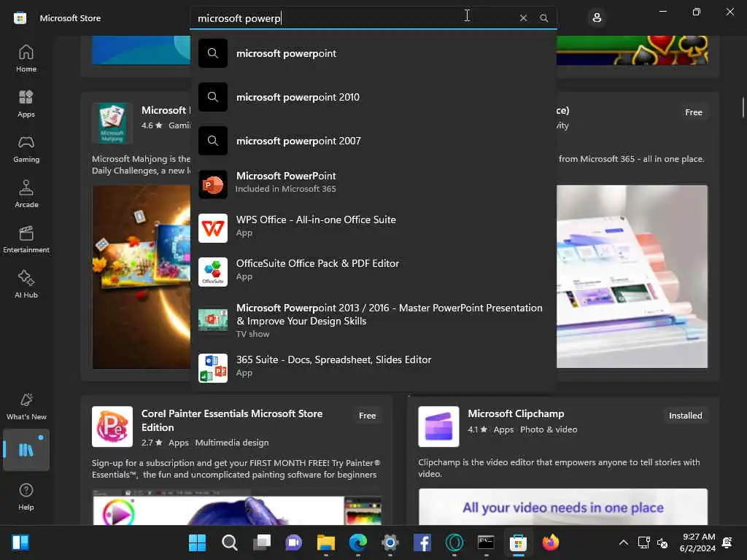Viewport: 747px width, 560px height.
Task: Click the Installed button on Clipchamp card
Action: pyautogui.click(x=685, y=415)
